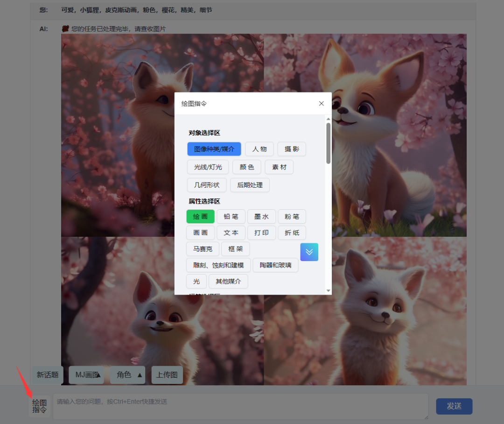
Task: Choose the 文本 attribute
Action: coord(231,233)
